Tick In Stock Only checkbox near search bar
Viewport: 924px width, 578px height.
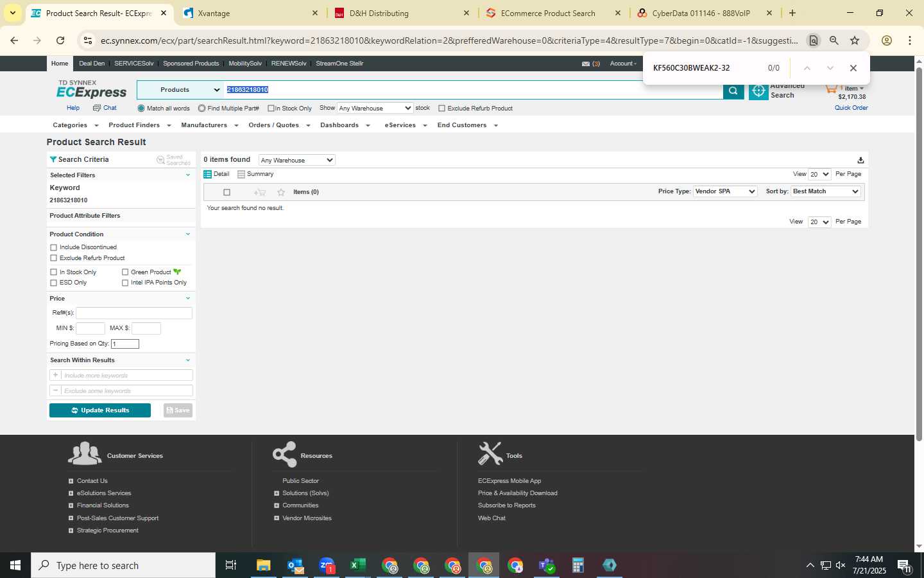pos(271,109)
